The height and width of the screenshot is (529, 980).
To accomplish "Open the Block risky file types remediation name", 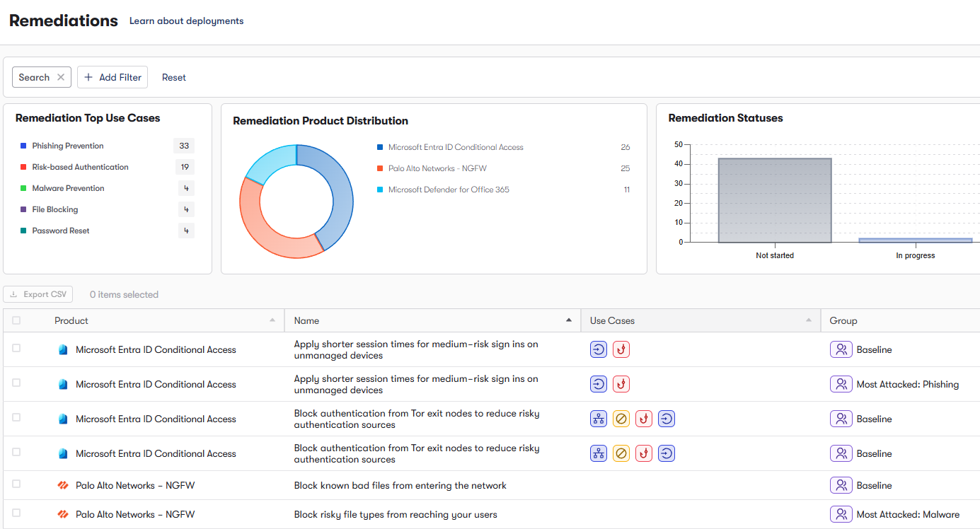I will [x=396, y=514].
